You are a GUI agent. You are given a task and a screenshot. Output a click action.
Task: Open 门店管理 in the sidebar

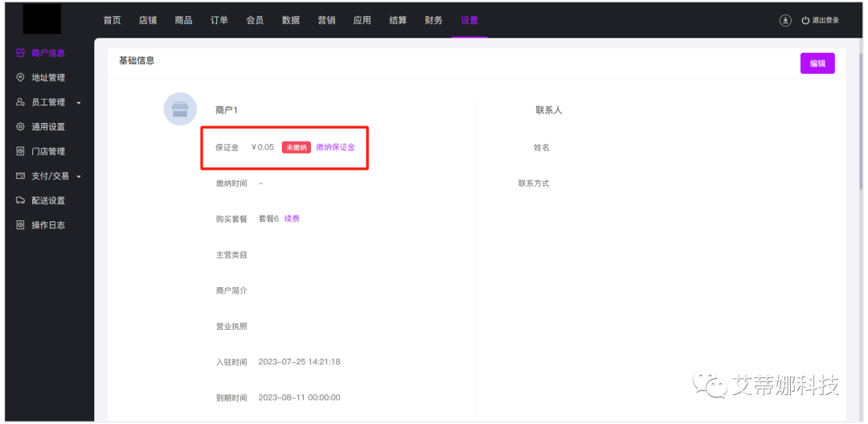pos(48,151)
